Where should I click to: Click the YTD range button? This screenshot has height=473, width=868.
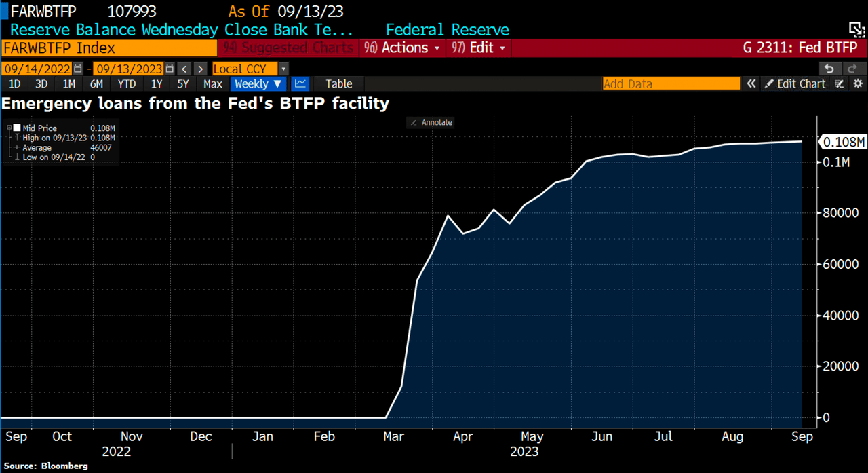click(126, 83)
